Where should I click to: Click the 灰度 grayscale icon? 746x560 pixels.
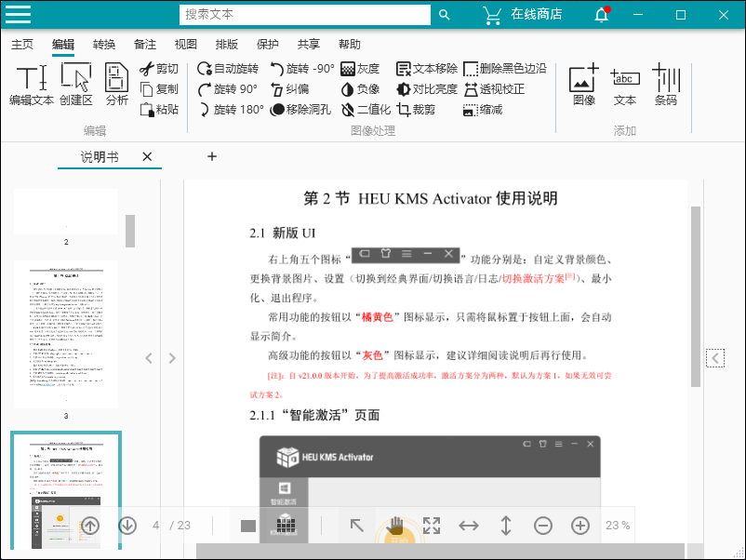point(360,69)
